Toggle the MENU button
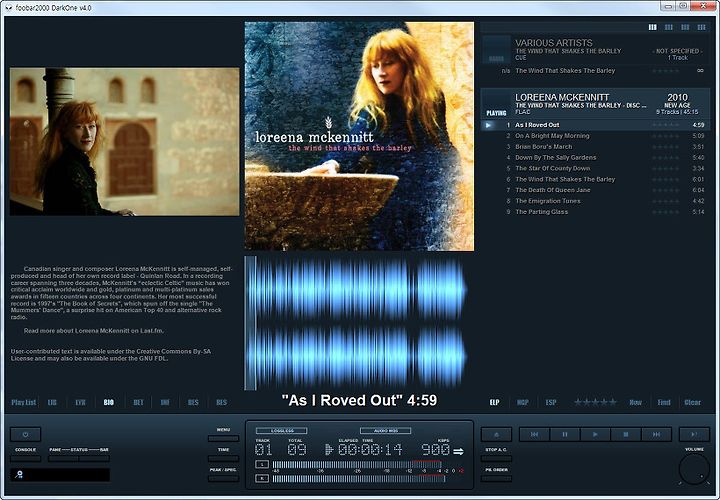The image size is (720, 500). (x=223, y=438)
